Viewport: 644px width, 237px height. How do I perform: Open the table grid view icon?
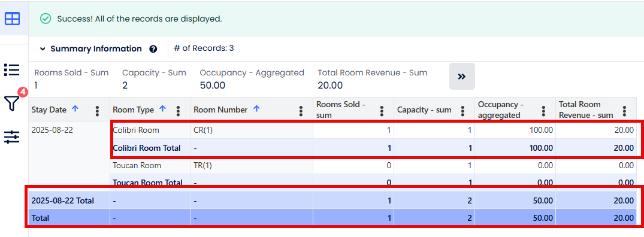[x=13, y=19]
